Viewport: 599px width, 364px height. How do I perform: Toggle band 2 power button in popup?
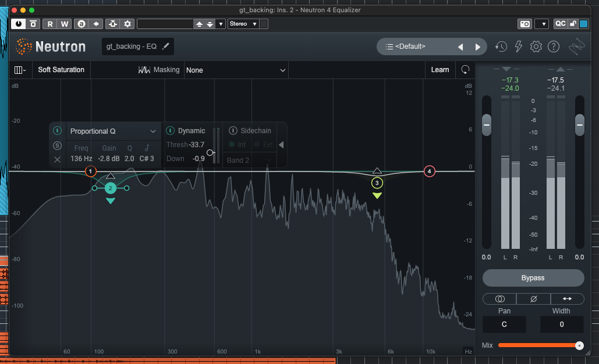click(x=57, y=131)
